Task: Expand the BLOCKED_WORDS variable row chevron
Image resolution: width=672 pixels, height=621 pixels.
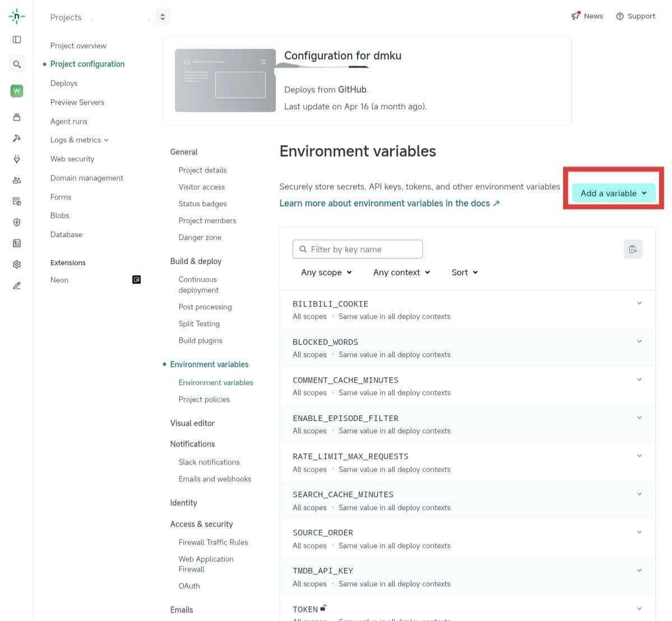Action: coord(639,341)
